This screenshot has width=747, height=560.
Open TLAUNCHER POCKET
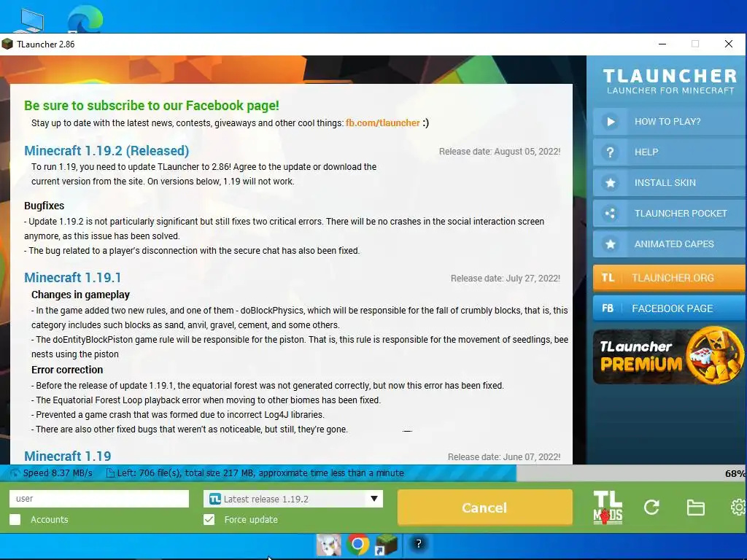(x=669, y=214)
